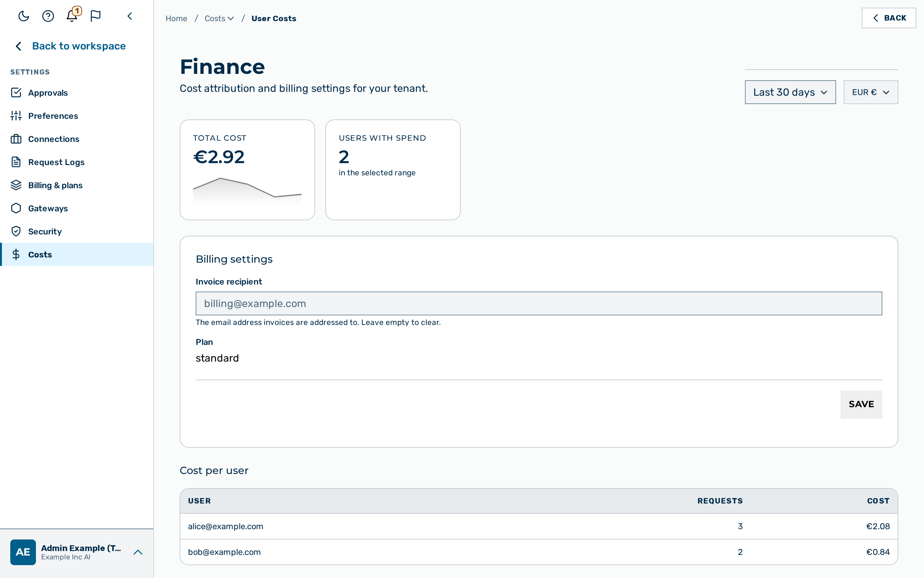The width and height of the screenshot is (924, 578).
Task: Click the flag icon in top bar
Action: point(96,16)
